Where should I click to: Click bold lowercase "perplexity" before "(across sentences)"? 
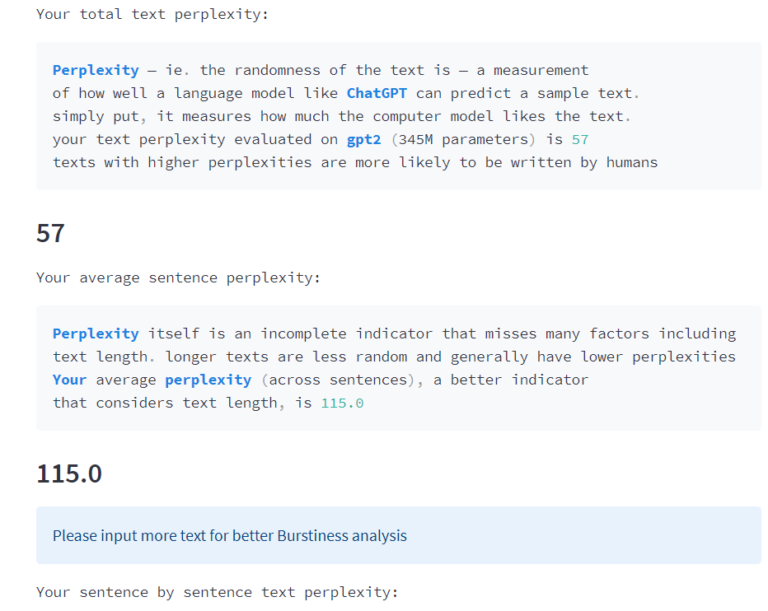pyautogui.click(x=208, y=380)
